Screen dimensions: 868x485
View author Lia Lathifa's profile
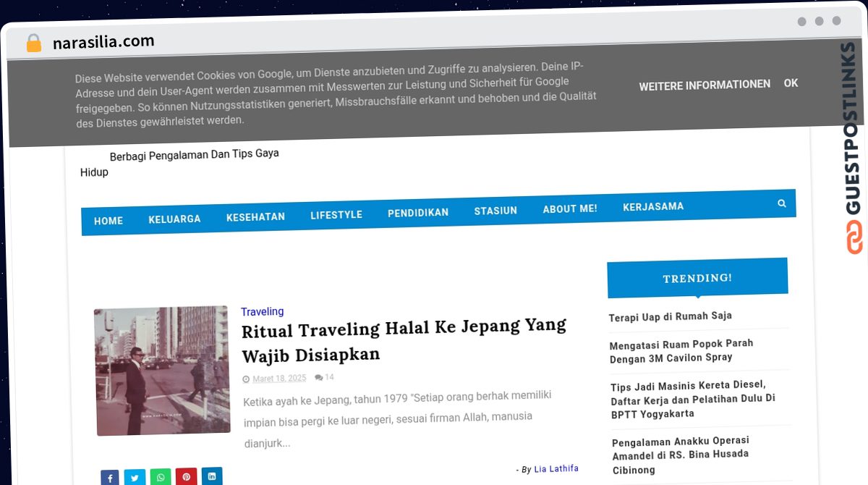556,468
